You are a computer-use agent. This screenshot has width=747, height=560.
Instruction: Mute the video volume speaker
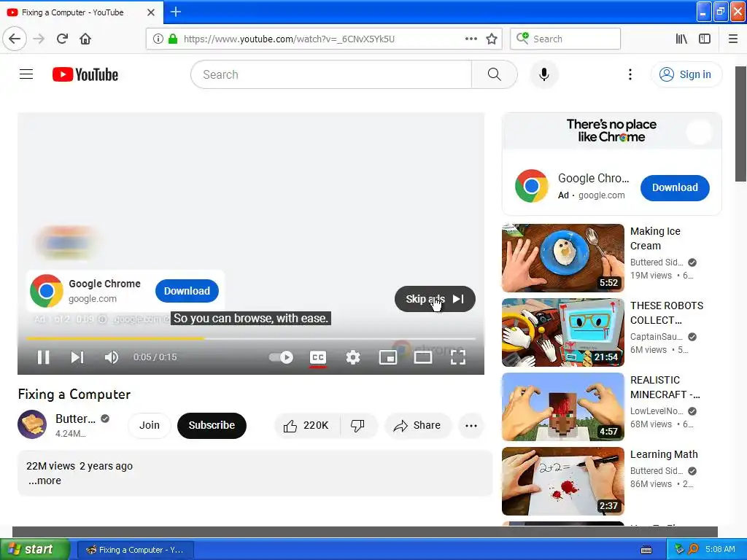[112, 357]
